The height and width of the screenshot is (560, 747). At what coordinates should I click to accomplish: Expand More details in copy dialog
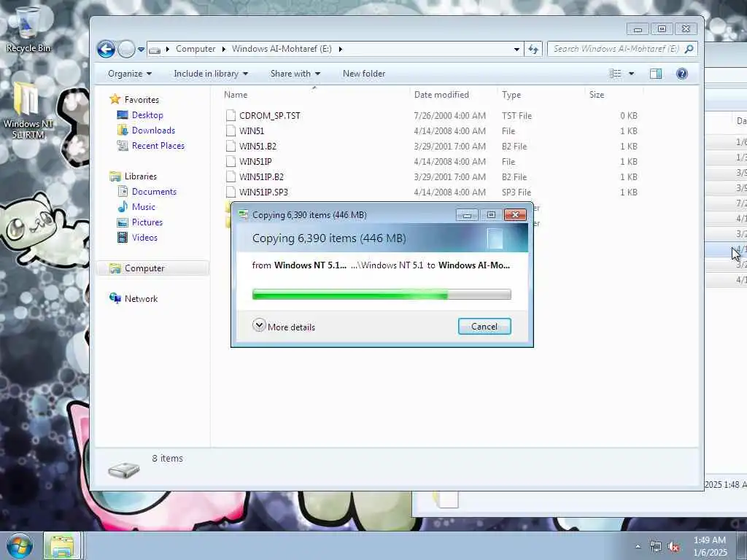tap(284, 327)
